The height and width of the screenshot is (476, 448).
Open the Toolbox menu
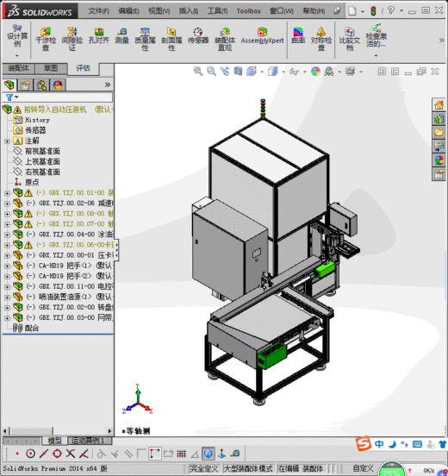(x=249, y=11)
